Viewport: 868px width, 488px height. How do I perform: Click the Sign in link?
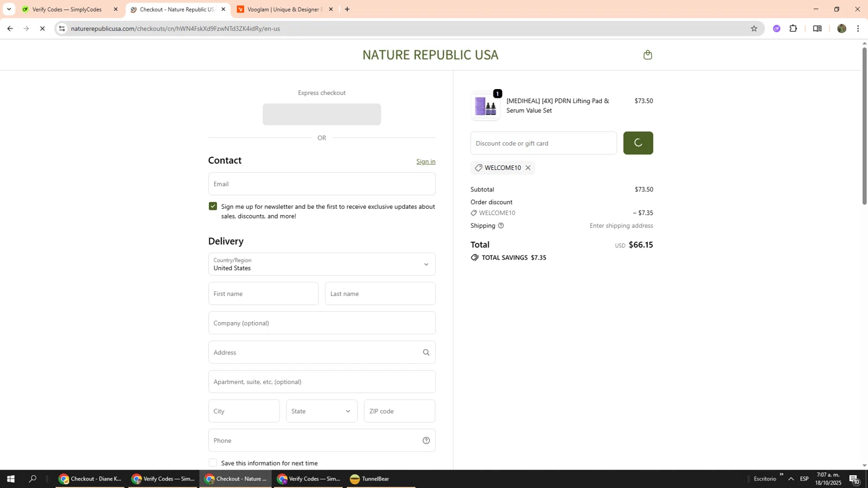tap(426, 161)
